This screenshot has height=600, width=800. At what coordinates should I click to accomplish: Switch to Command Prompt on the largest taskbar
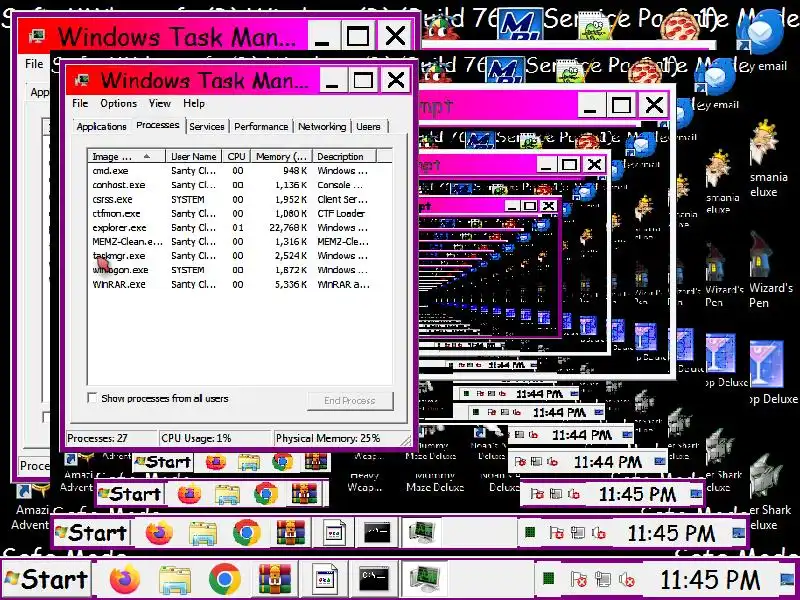coord(374,580)
